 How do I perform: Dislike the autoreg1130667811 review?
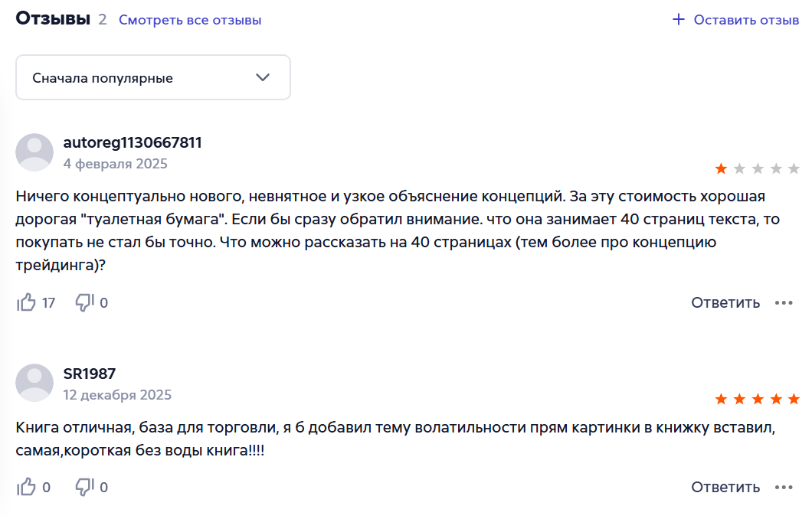click(84, 302)
